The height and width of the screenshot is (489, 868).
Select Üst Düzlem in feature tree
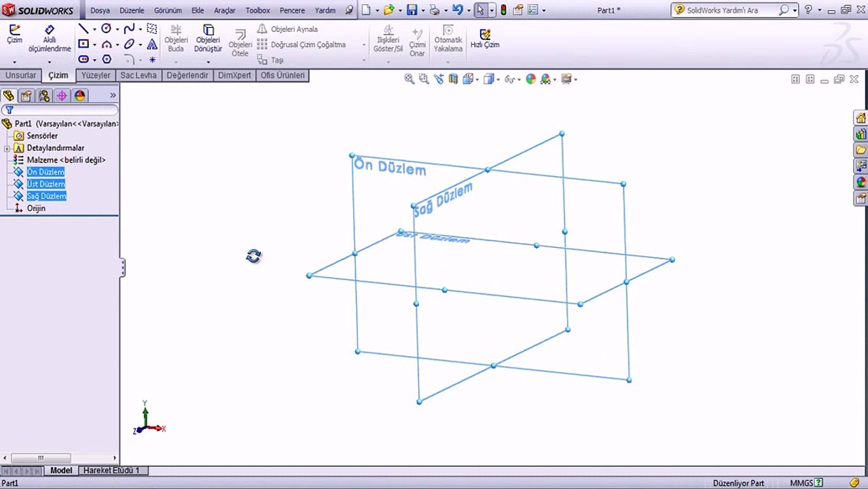pos(46,184)
